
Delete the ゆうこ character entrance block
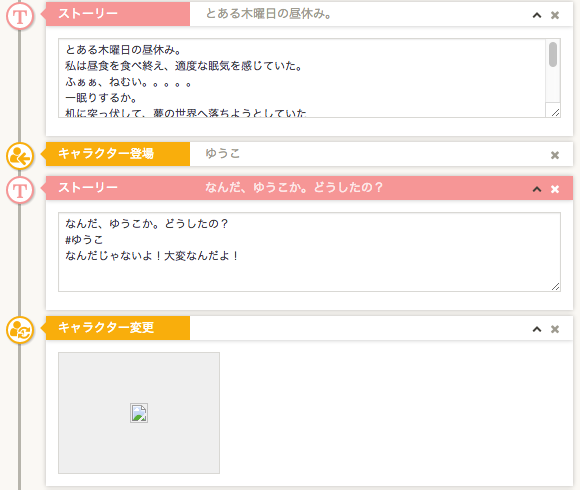pos(554,155)
